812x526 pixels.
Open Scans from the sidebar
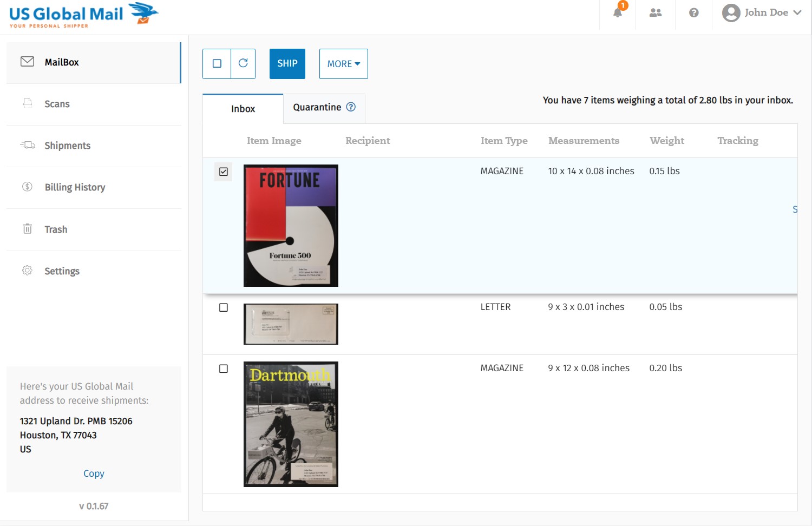pos(57,104)
